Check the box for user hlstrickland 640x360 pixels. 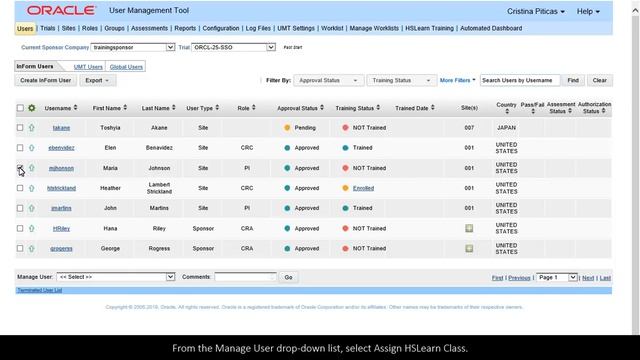pos(20,188)
